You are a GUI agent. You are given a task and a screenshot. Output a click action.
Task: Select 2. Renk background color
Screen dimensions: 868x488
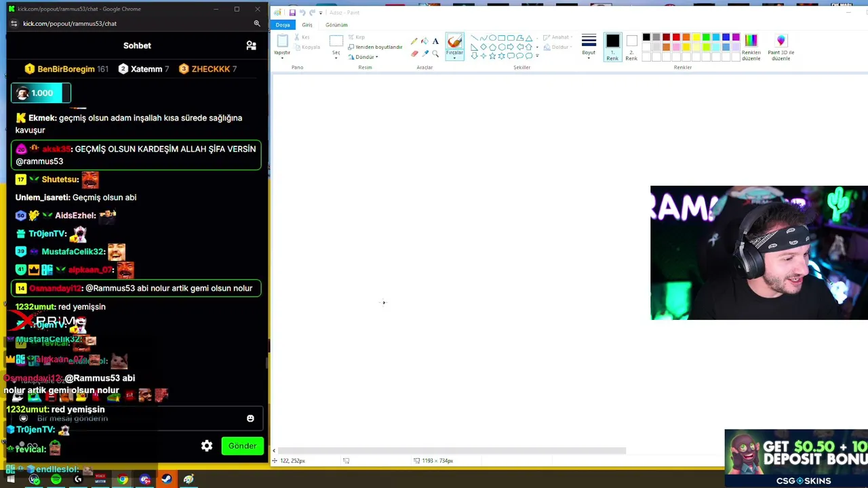[631, 47]
